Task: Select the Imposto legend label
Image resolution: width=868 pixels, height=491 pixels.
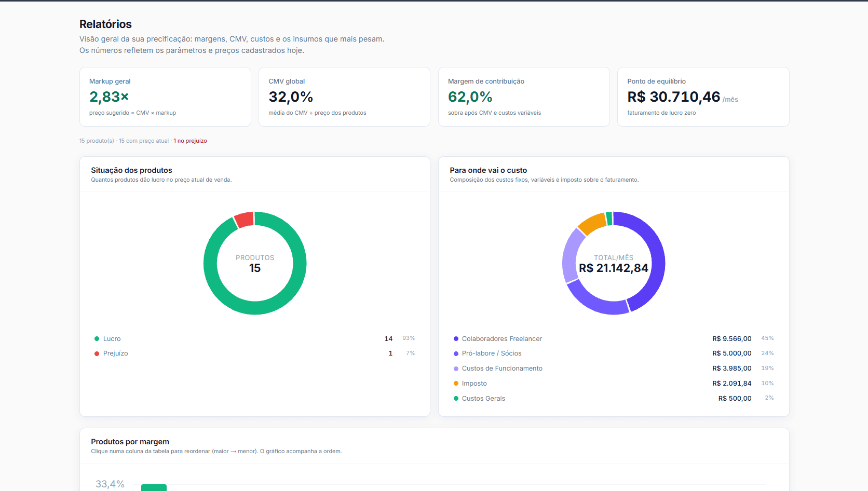Action: (x=474, y=384)
